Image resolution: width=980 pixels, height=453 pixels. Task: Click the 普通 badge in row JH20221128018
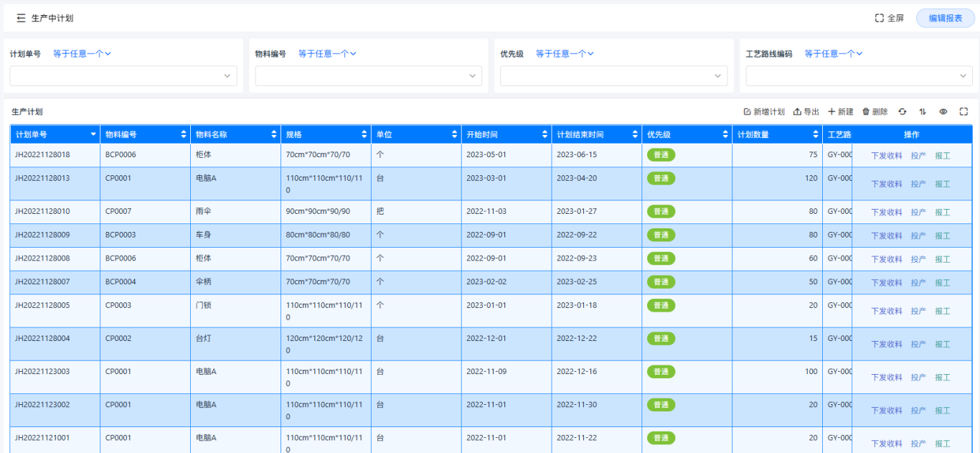(661, 155)
